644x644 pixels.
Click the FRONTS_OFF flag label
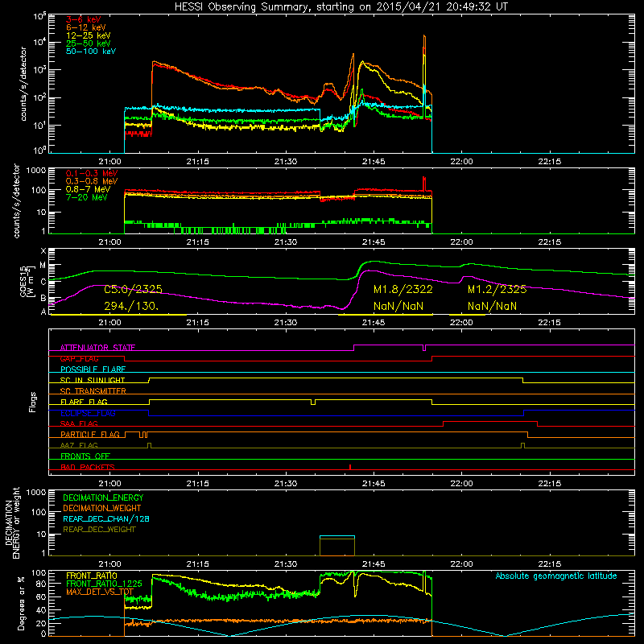click(x=85, y=456)
